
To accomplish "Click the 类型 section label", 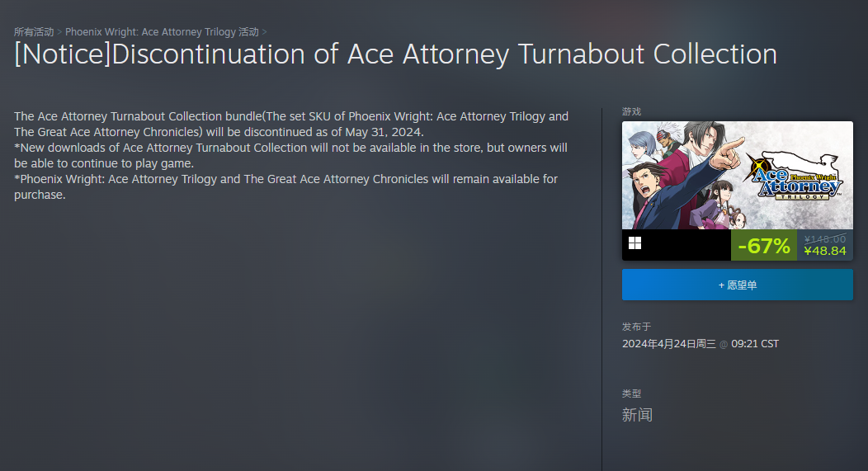I will [x=631, y=393].
